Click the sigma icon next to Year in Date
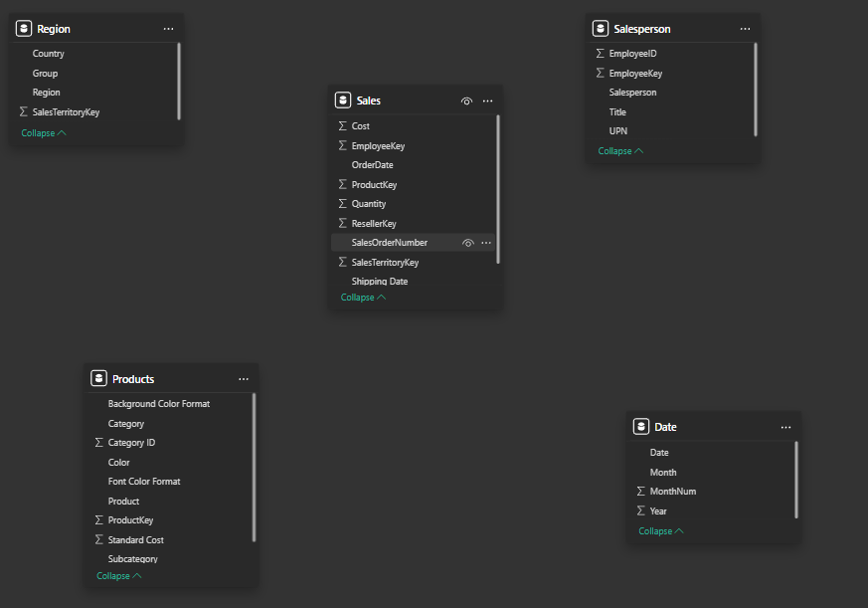Viewport: 868px width, 608px height. 642,510
